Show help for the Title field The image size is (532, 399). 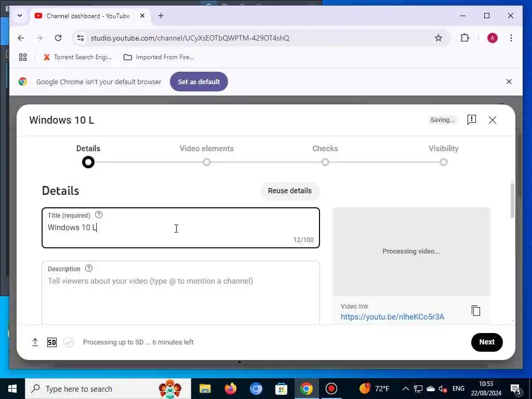point(98,215)
